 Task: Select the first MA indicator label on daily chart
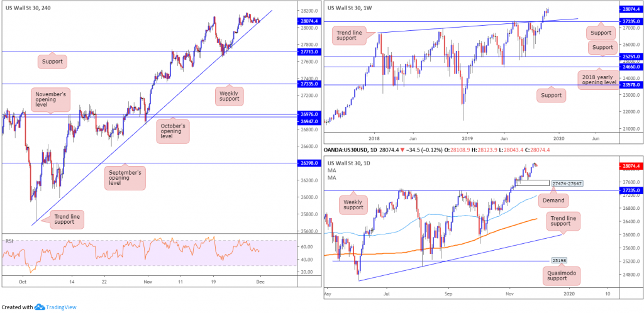(x=331, y=170)
